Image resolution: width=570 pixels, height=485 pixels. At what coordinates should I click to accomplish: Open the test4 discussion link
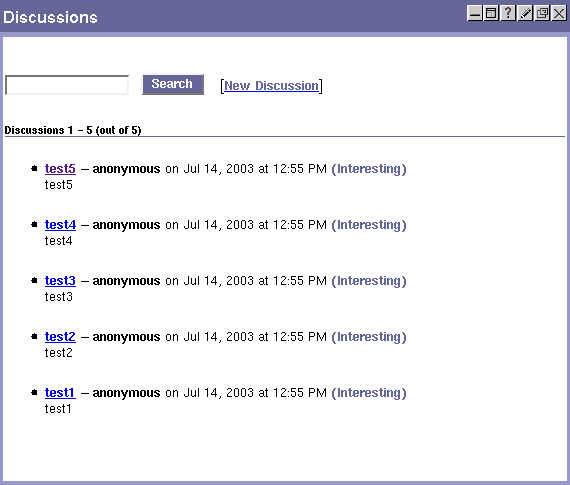click(x=60, y=225)
